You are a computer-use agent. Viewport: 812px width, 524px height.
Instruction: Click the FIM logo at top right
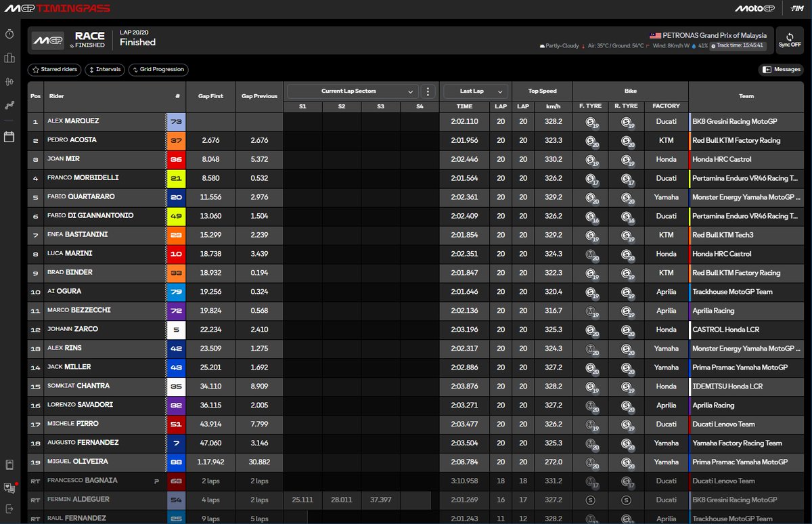(797, 8)
